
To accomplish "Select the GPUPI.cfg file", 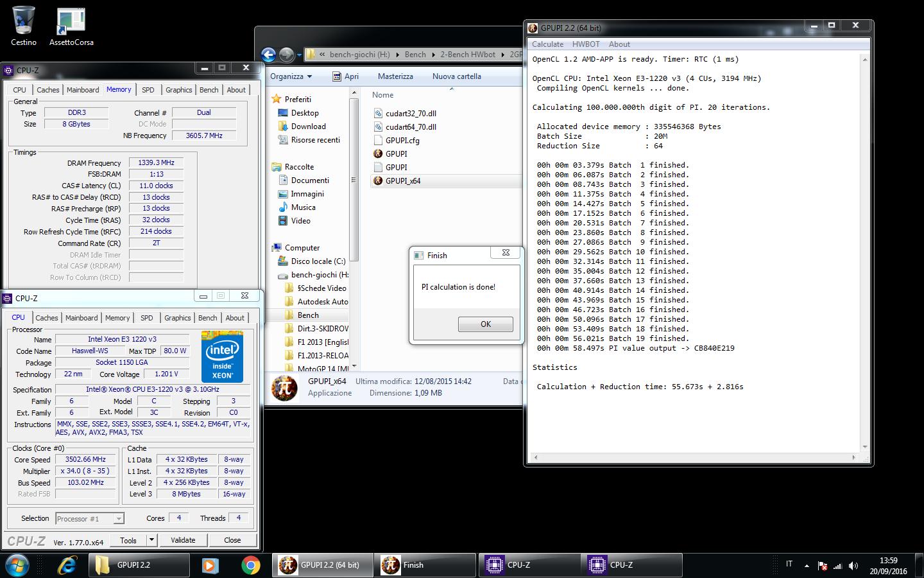I will [402, 140].
